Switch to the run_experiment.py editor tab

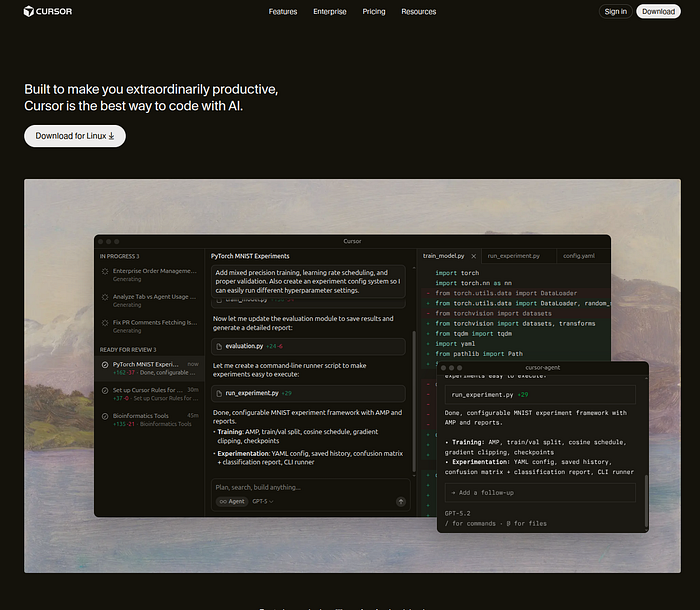tap(516, 256)
